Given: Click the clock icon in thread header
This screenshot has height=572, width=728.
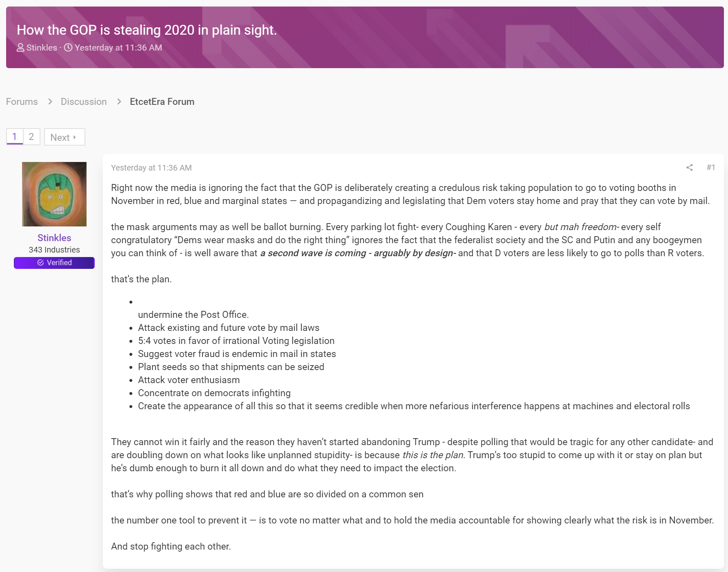Looking at the screenshot, I should 68,48.
